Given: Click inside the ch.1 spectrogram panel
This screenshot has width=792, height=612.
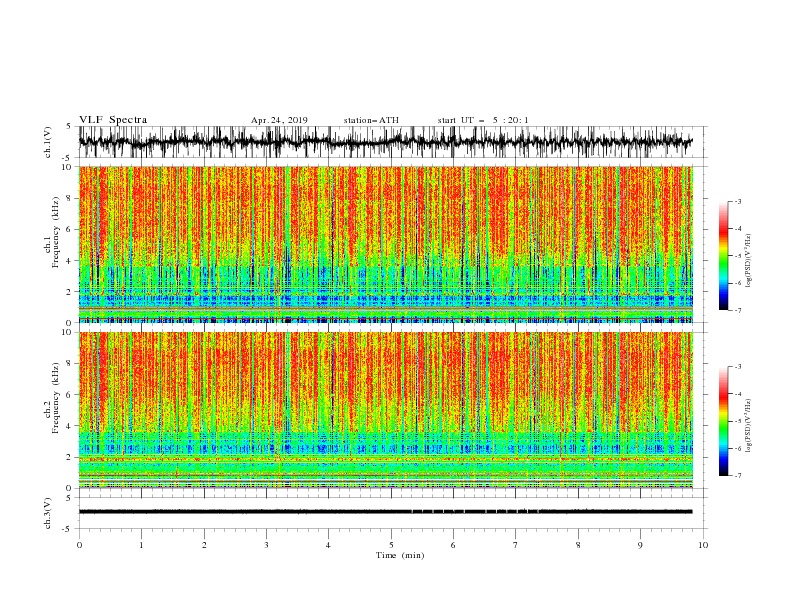Looking at the screenshot, I should click(x=386, y=244).
